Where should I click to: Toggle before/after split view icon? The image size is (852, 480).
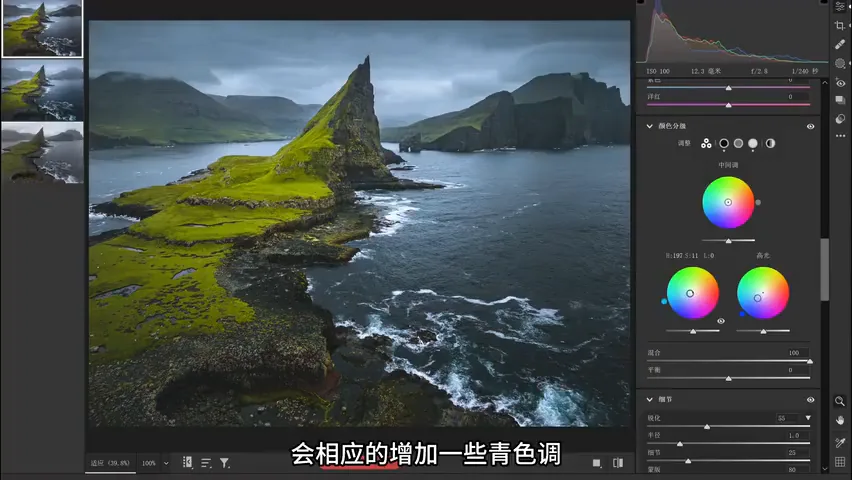coord(618,463)
